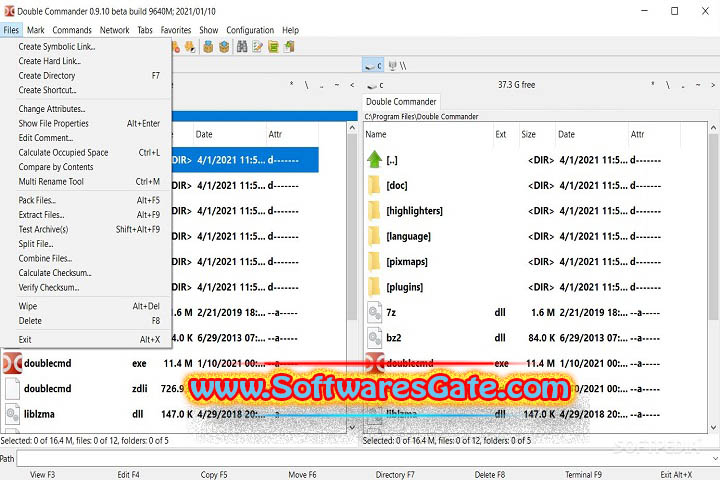Click left panel parent directory .. button
This screenshot has height=480, width=720.
tap(321, 85)
